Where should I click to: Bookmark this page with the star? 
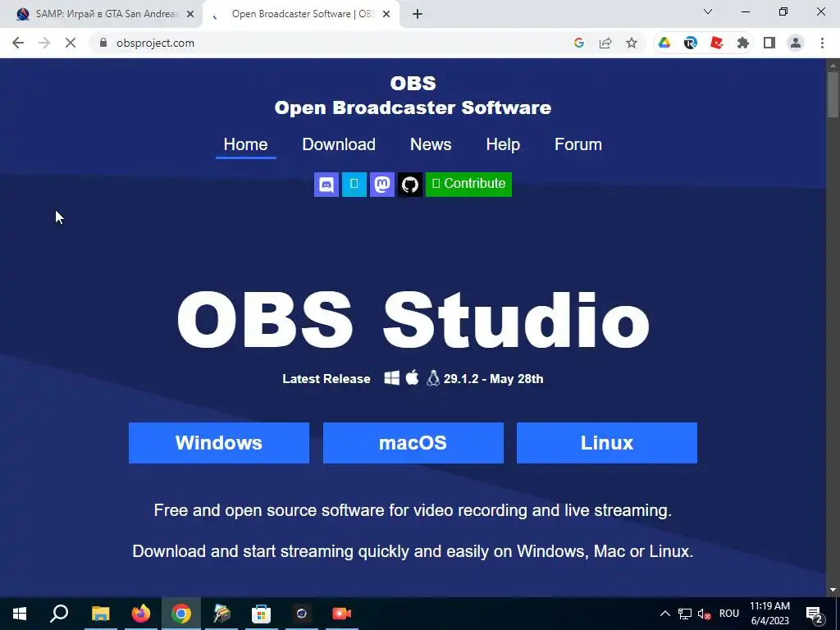tap(632, 43)
